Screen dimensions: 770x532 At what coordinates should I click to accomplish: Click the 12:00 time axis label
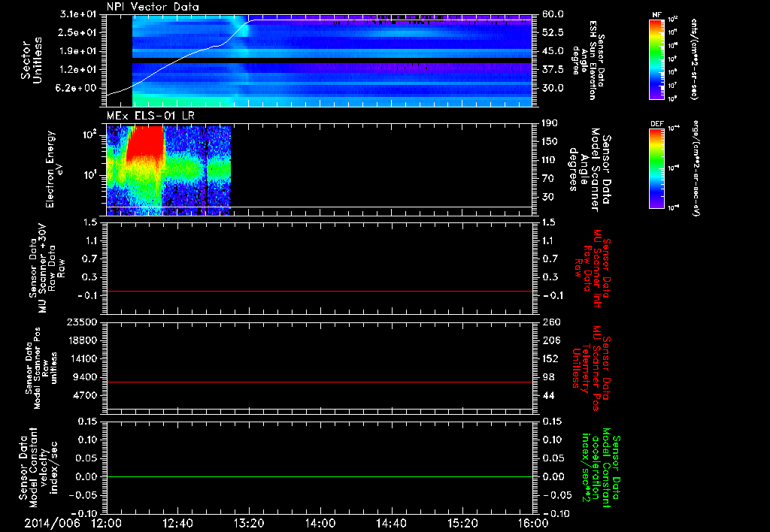coord(107,523)
